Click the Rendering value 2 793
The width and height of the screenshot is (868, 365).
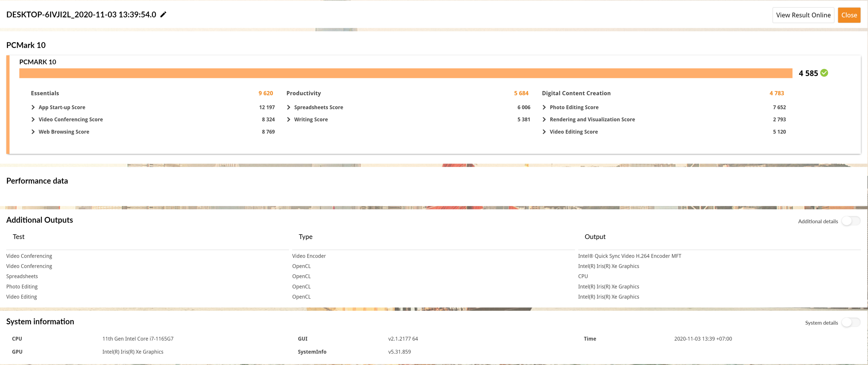point(779,119)
